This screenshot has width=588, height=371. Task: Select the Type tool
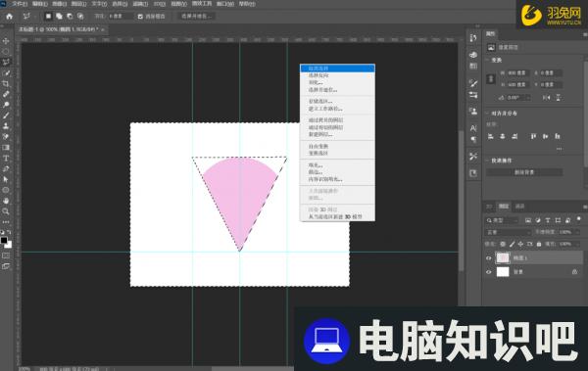coord(6,159)
